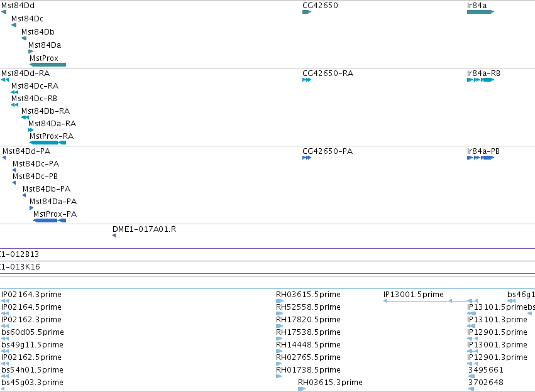Select the MstProx-RA transcript glyph

coord(48,143)
